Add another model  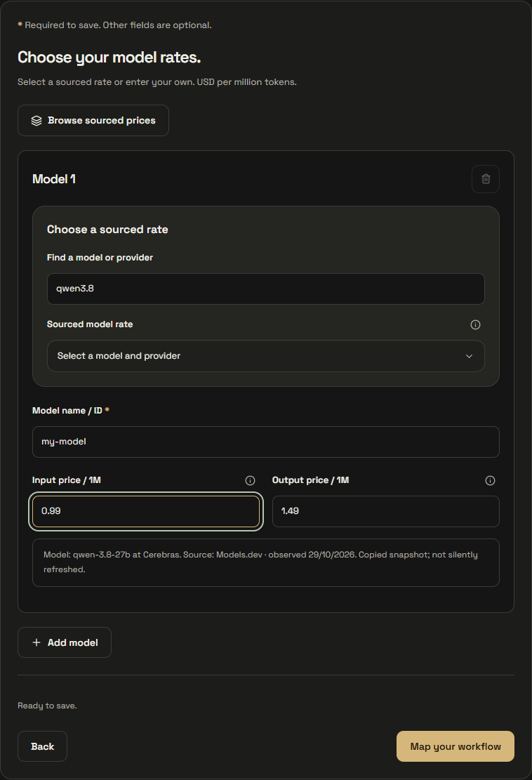(x=65, y=642)
